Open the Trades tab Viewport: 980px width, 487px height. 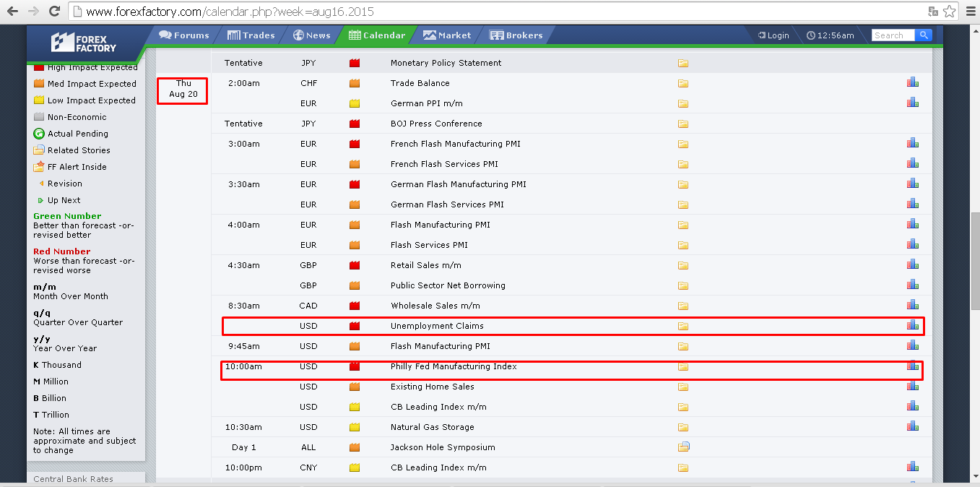point(251,35)
